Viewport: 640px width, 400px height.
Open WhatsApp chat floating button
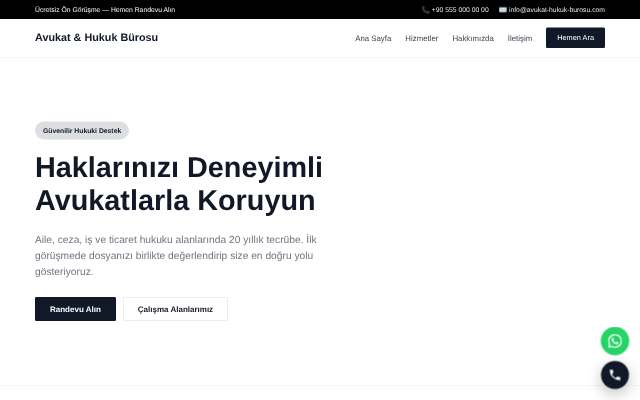[615, 341]
